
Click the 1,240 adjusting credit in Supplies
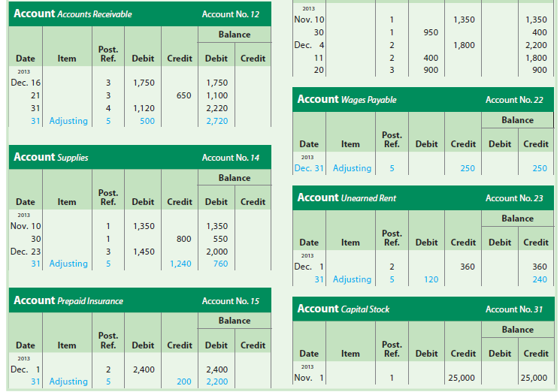[x=180, y=264]
